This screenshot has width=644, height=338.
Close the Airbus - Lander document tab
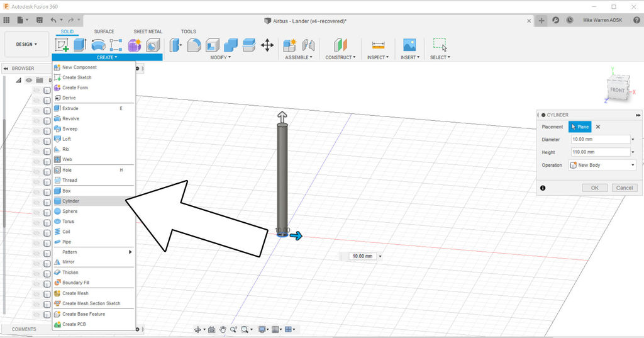coord(529,21)
